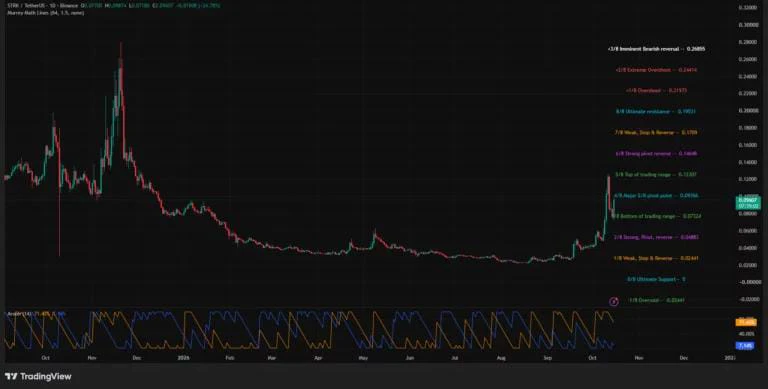Click the purple lightning event icon on chart
Screen dimensions: 768x389
(x=613, y=301)
